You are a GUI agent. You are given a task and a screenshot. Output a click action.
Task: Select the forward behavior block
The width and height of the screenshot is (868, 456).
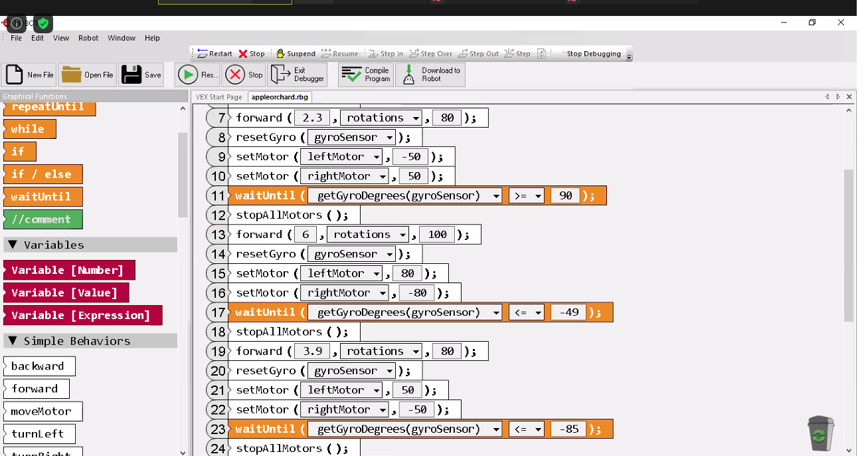click(x=36, y=388)
